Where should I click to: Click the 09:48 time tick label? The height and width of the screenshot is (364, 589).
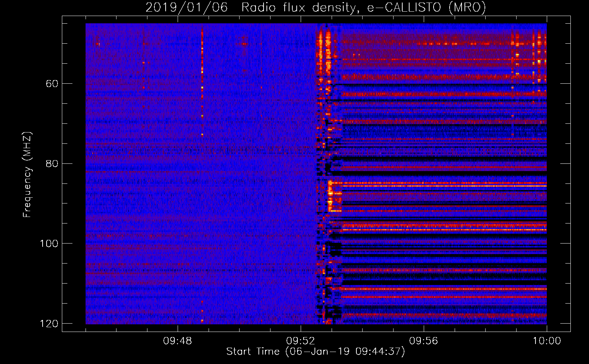[x=178, y=341]
